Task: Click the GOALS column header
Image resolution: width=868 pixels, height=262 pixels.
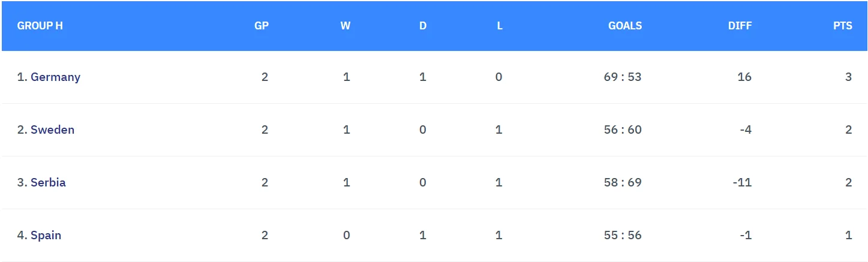Action: pyautogui.click(x=625, y=26)
